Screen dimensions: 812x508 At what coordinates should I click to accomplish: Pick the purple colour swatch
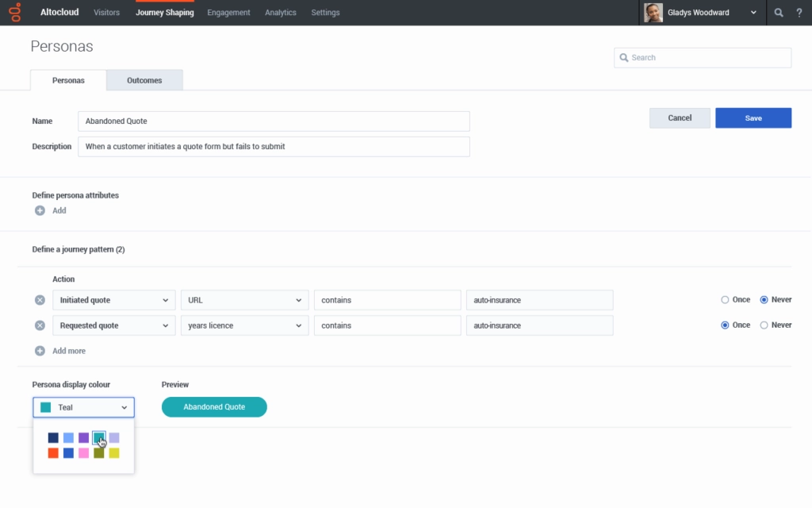(x=83, y=438)
